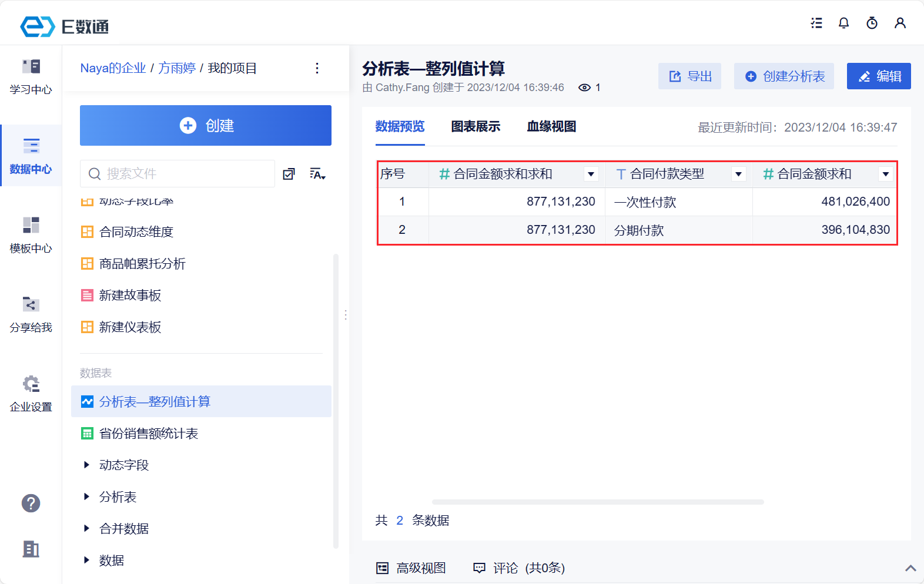Open the 合同付款类型 column dropdown
924x584 pixels.
coord(738,174)
